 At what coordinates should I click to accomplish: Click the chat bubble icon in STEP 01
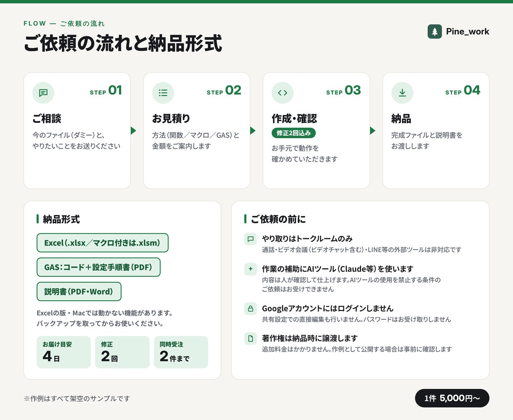click(43, 93)
